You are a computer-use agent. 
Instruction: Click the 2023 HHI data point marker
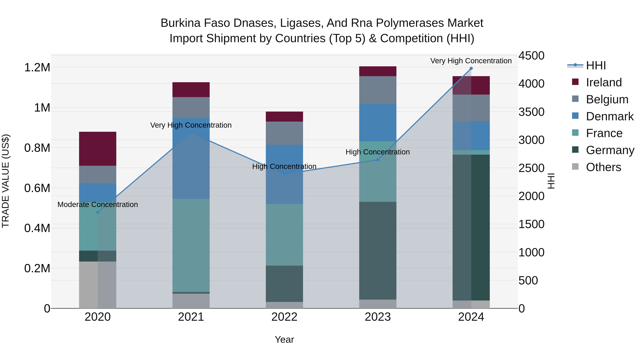378,160
